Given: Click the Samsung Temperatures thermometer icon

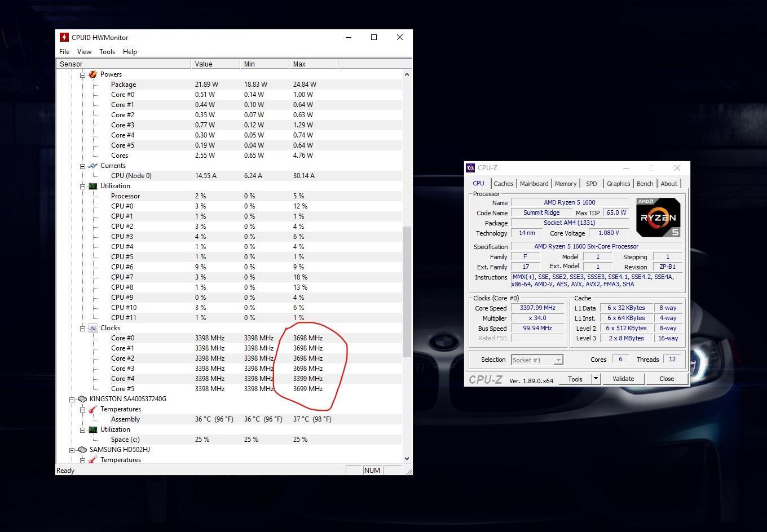Looking at the screenshot, I should pyautogui.click(x=93, y=460).
